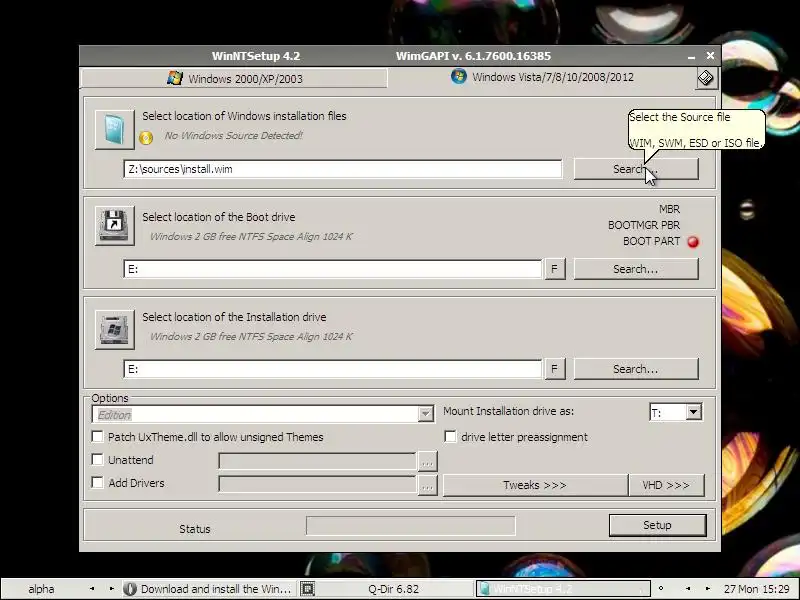Click the Vista orb logo on second tab
Screen dimensions: 800x600
459,77
